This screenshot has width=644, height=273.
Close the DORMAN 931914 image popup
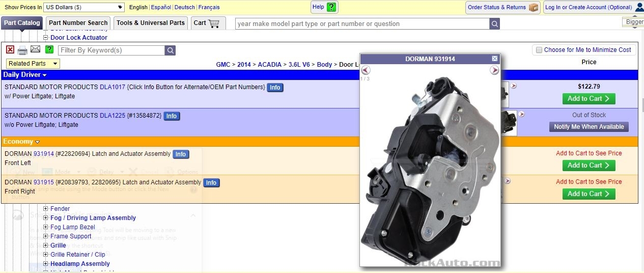tap(495, 59)
